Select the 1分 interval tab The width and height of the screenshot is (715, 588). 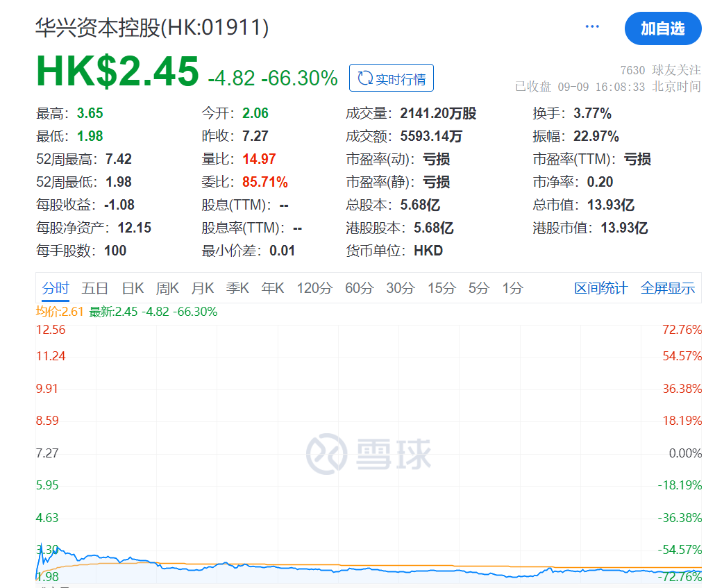point(512,288)
